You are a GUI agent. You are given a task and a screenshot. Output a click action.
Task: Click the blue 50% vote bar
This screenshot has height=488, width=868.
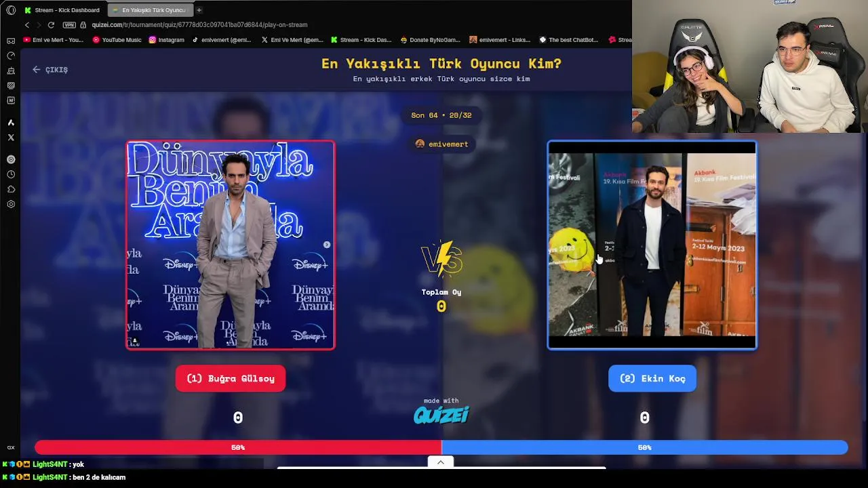[645, 447]
